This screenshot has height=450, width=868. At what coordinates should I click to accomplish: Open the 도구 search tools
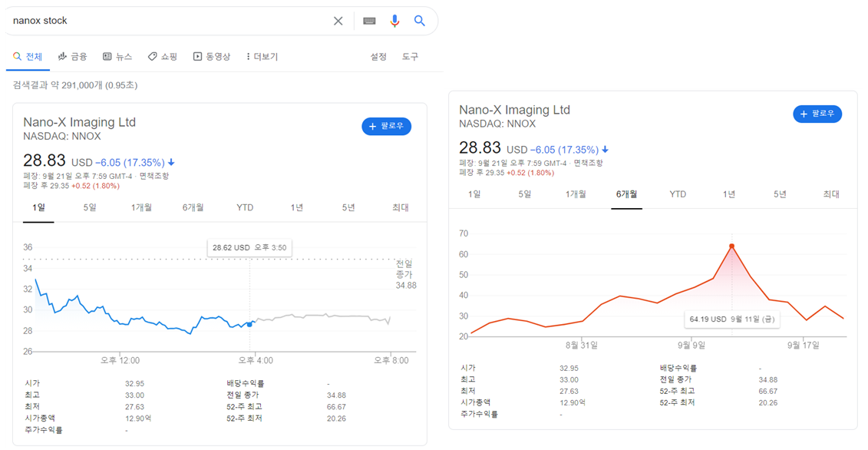410,57
